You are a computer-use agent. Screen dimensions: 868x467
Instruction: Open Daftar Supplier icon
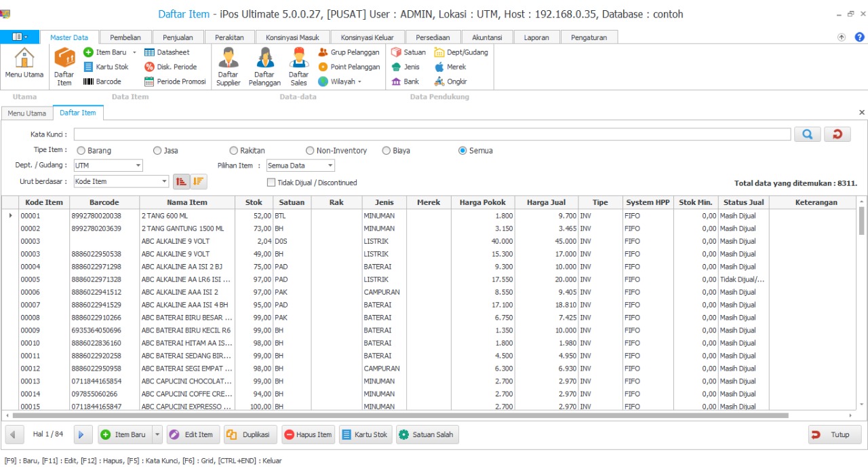pyautogui.click(x=228, y=67)
